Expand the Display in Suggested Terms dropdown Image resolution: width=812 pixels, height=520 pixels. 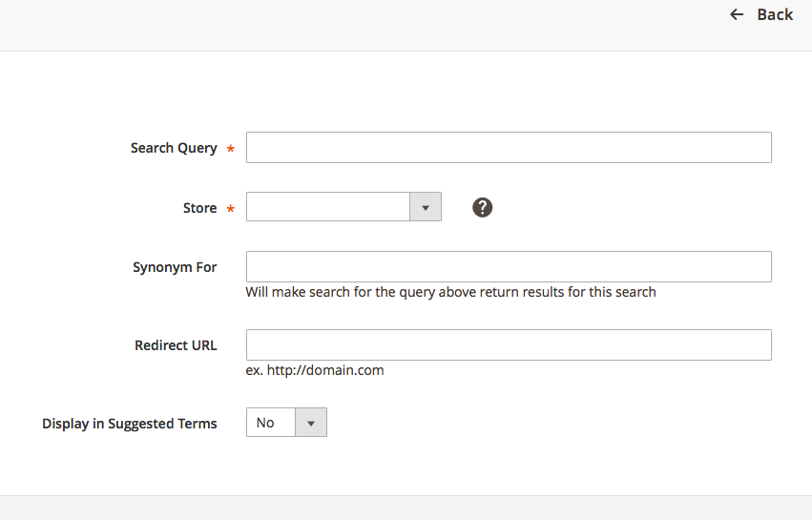click(286, 423)
